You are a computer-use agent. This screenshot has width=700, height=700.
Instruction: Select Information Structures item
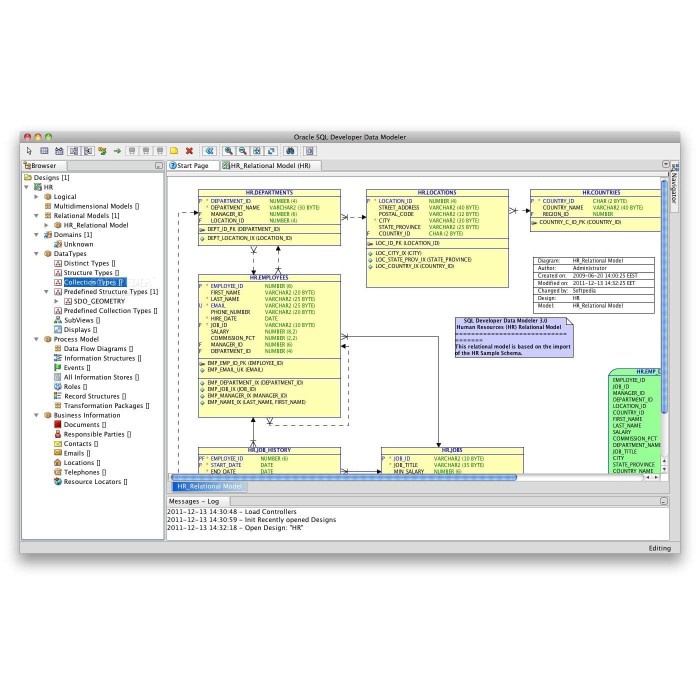[x=98, y=358]
